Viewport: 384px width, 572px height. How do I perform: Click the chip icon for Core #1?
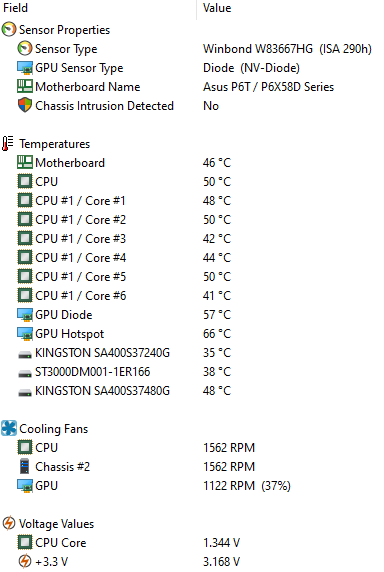coord(25,200)
